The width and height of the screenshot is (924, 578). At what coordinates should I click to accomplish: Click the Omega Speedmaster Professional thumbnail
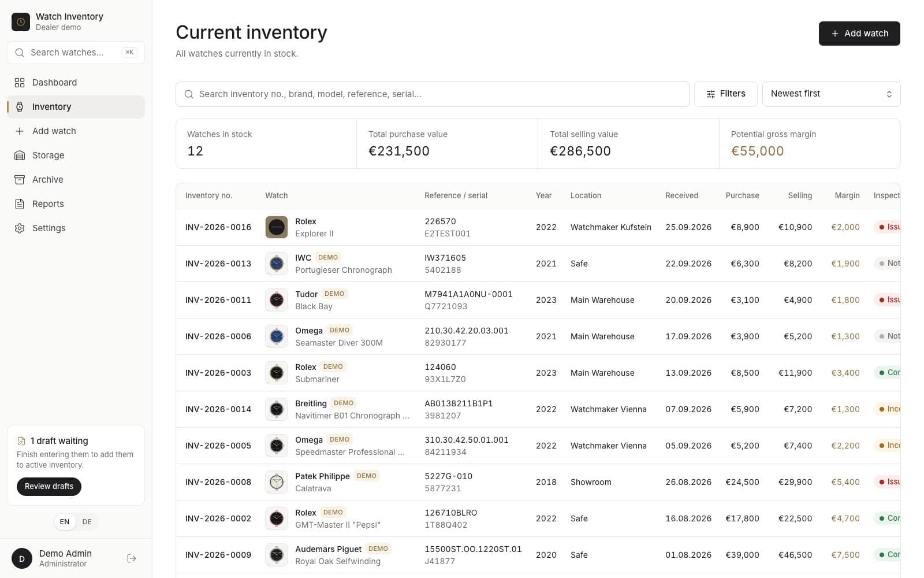pos(277,446)
